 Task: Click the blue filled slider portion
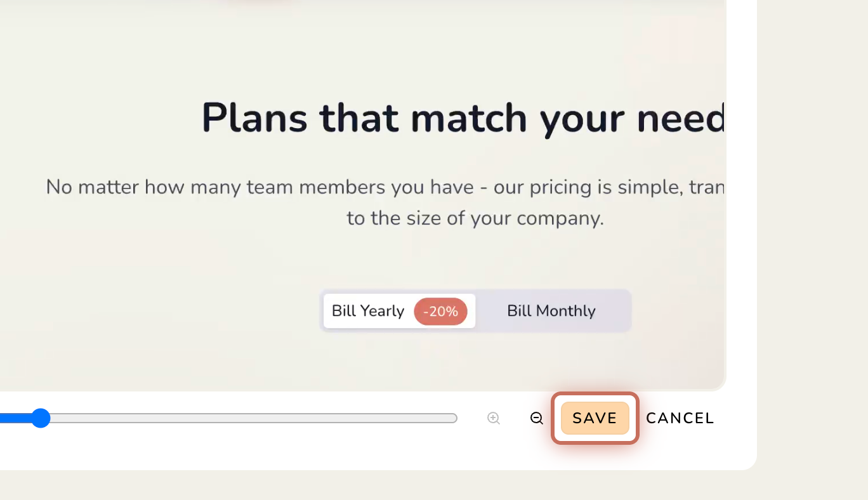coord(15,418)
